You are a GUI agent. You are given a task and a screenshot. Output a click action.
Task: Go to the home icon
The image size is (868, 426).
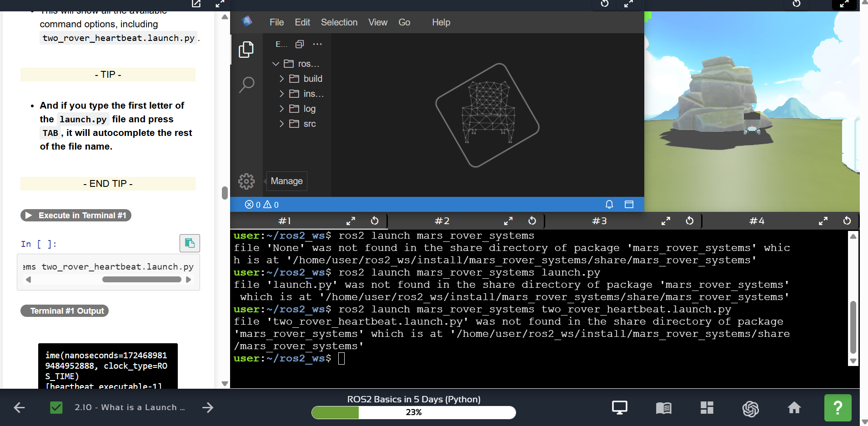click(794, 408)
